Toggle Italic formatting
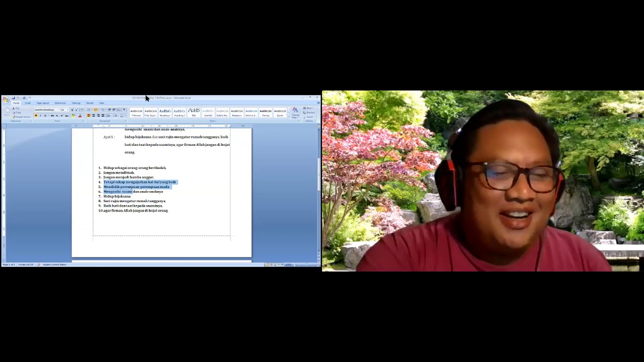Screen dimensions: 644x362 (x=40, y=116)
